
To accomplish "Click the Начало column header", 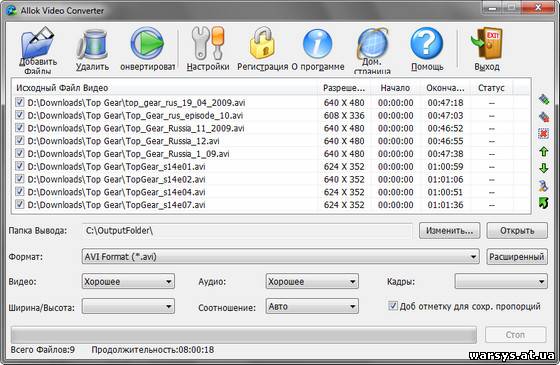I will pos(395,88).
